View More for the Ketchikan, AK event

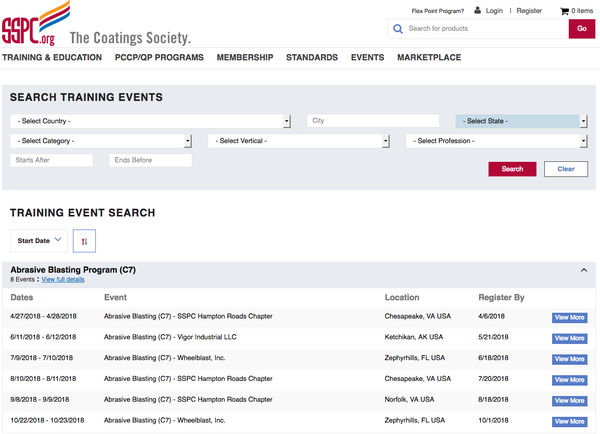pos(569,338)
